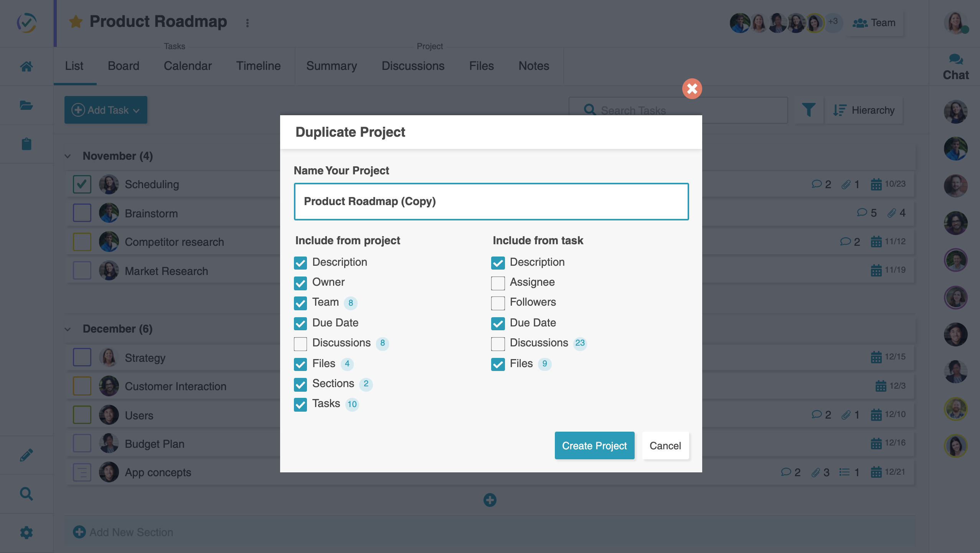Click the three-dot project menu icon
Screen dimensions: 980x553
coord(247,23)
